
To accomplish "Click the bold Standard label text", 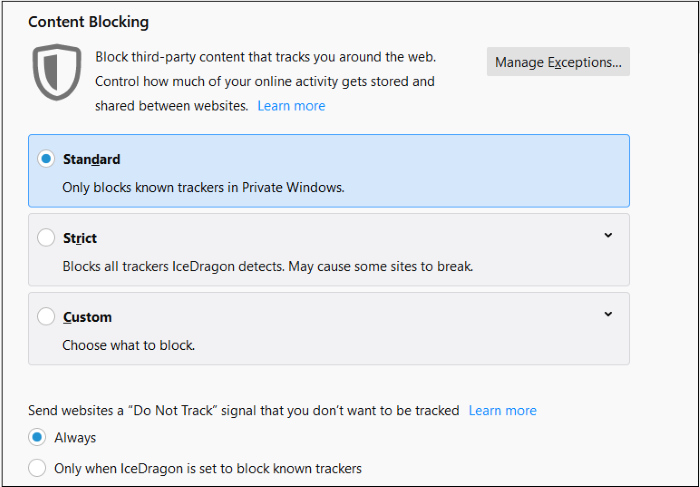I will (x=92, y=159).
